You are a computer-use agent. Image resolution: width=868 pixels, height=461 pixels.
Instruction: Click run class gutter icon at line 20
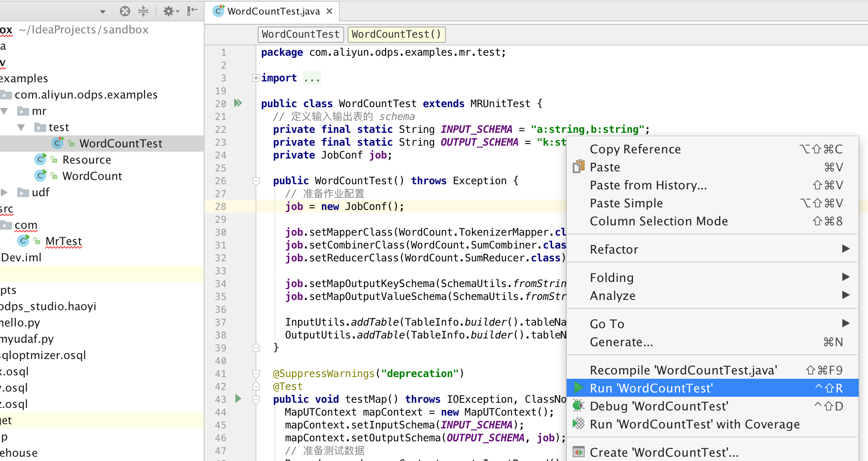point(238,103)
